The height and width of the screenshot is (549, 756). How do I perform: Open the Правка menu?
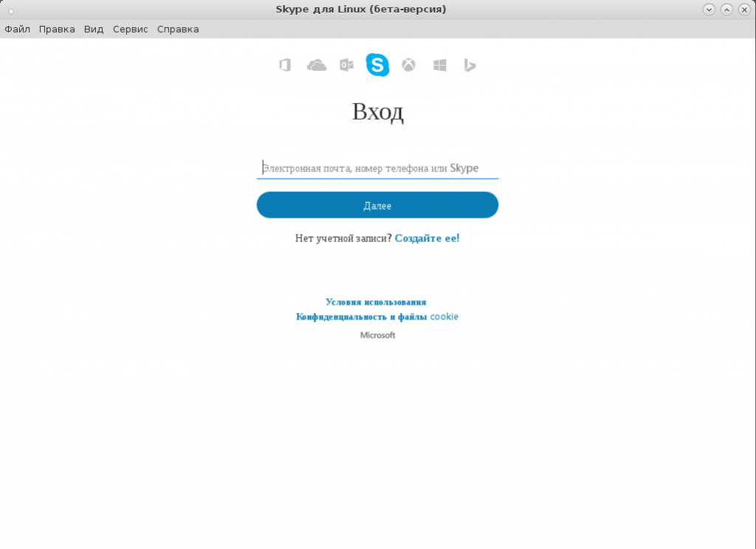click(57, 30)
